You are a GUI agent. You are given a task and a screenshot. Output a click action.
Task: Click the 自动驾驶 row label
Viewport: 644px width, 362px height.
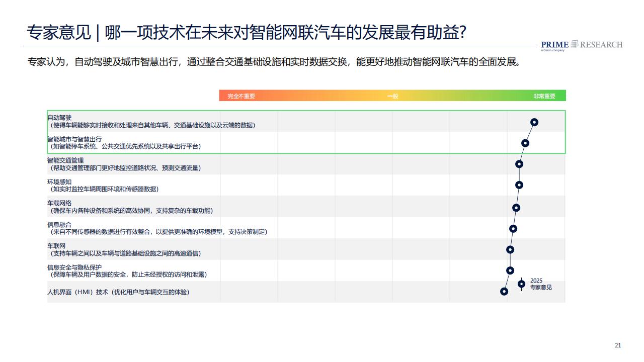(59, 118)
